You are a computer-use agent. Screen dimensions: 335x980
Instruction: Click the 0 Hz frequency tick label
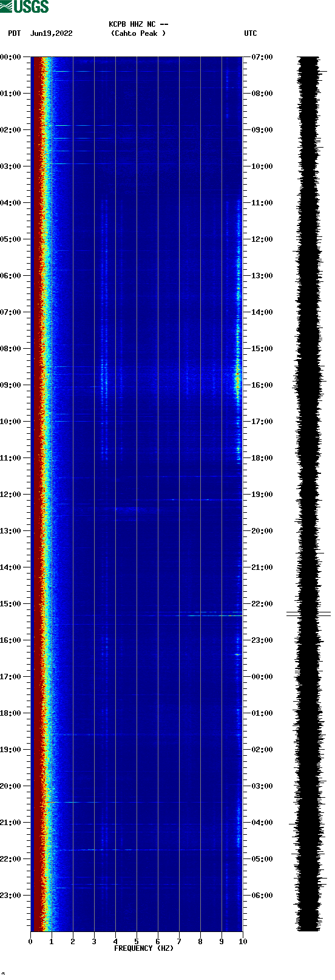(x=30, y=942)
